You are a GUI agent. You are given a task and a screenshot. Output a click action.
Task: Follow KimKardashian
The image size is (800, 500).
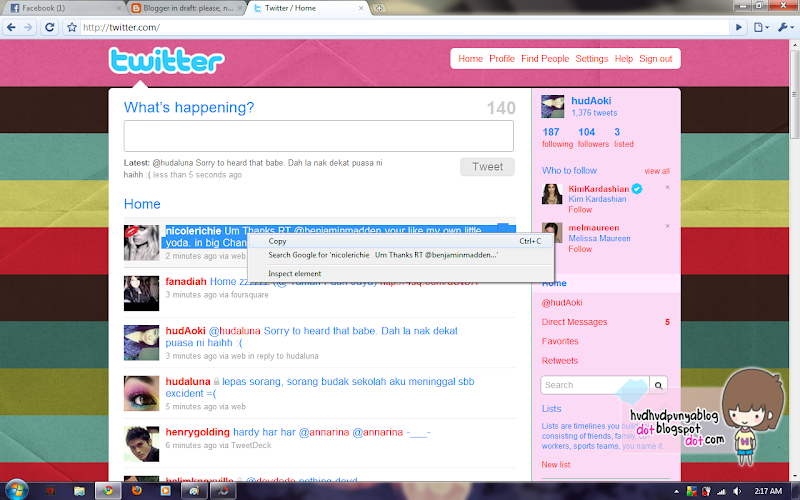[580, 210]
